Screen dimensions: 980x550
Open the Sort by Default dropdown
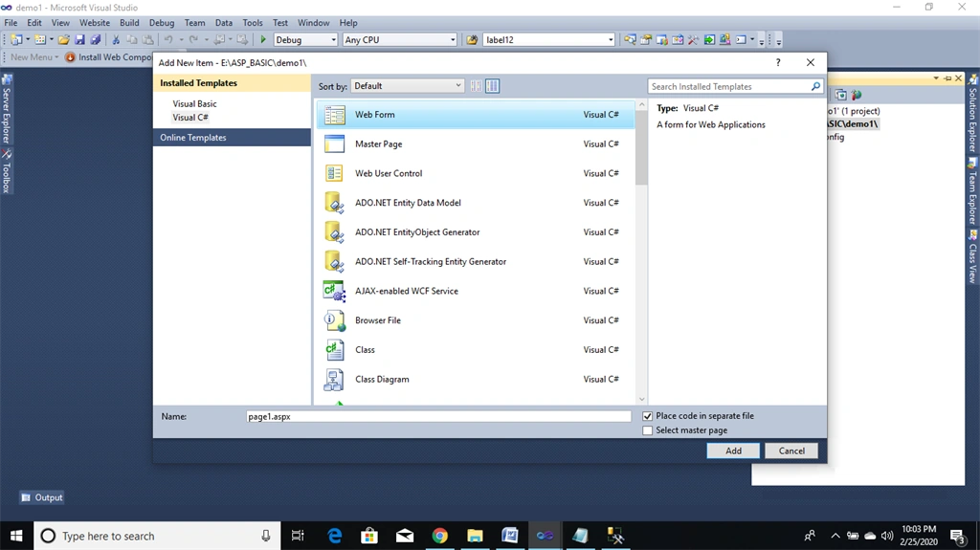pos(408,86)
